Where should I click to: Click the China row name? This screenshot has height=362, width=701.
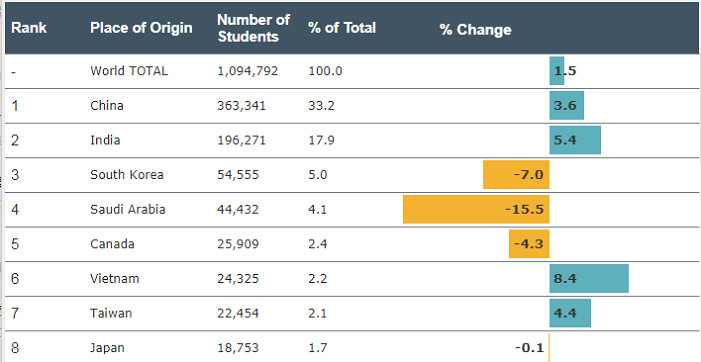click(107, 105)
